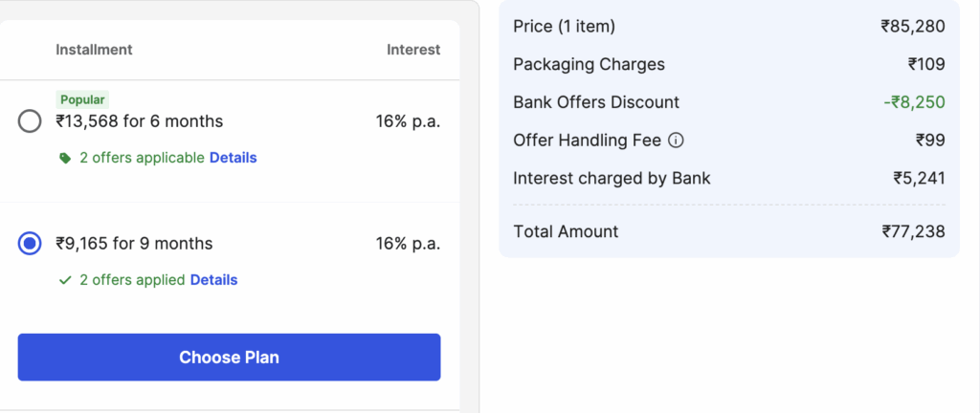
Task: Click the Installment column header
Action: tap(95, 50)
